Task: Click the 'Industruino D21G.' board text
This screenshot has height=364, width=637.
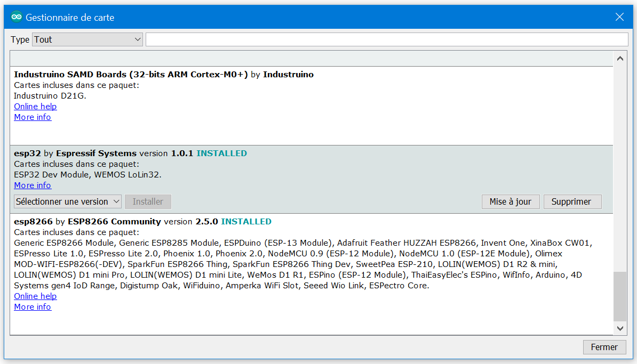Action: [x=50, y=96]
